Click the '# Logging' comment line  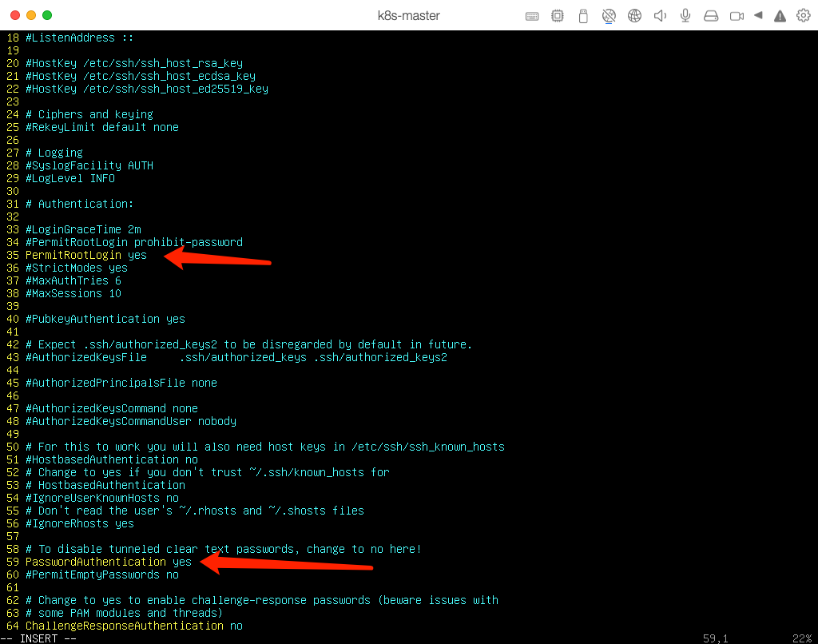(54, 153)
